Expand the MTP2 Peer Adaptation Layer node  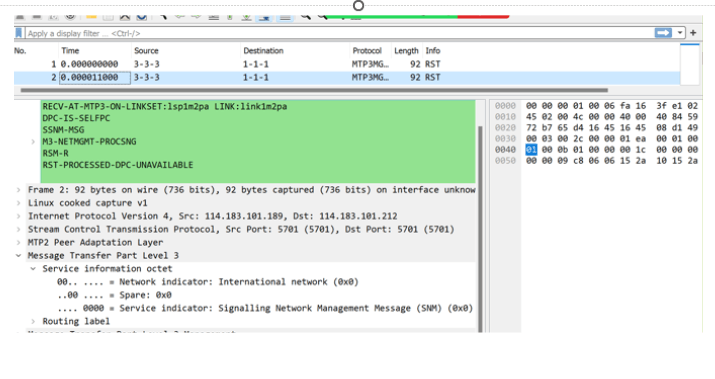tap(18, 243)
